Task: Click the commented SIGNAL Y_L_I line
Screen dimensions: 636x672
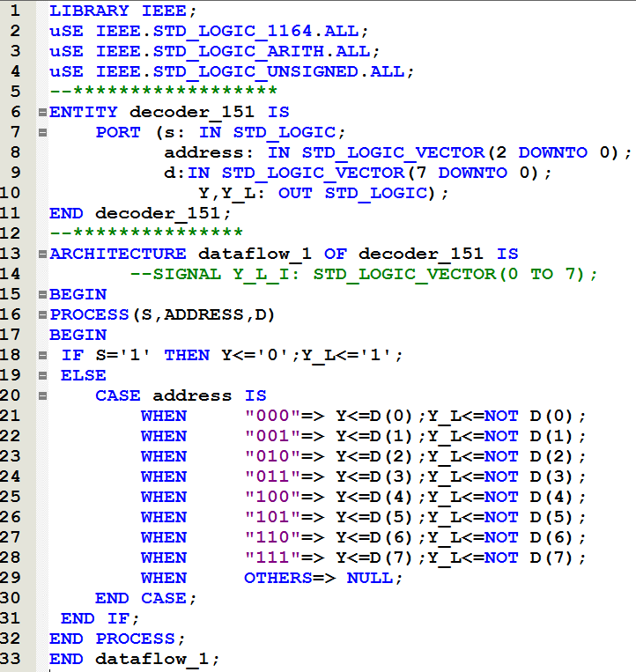Action: (364, 274)
